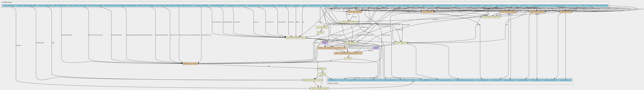The image size is (644, 90).
Task: Select the annotate_coding_only input node
Action: pyautogui.click(x=284, y=5)
